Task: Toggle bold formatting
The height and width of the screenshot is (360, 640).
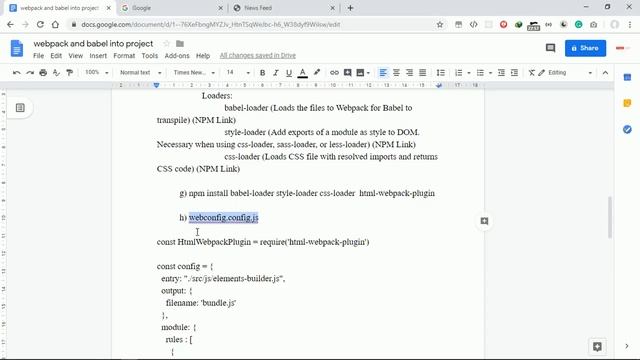Action: tap(262, 73)
